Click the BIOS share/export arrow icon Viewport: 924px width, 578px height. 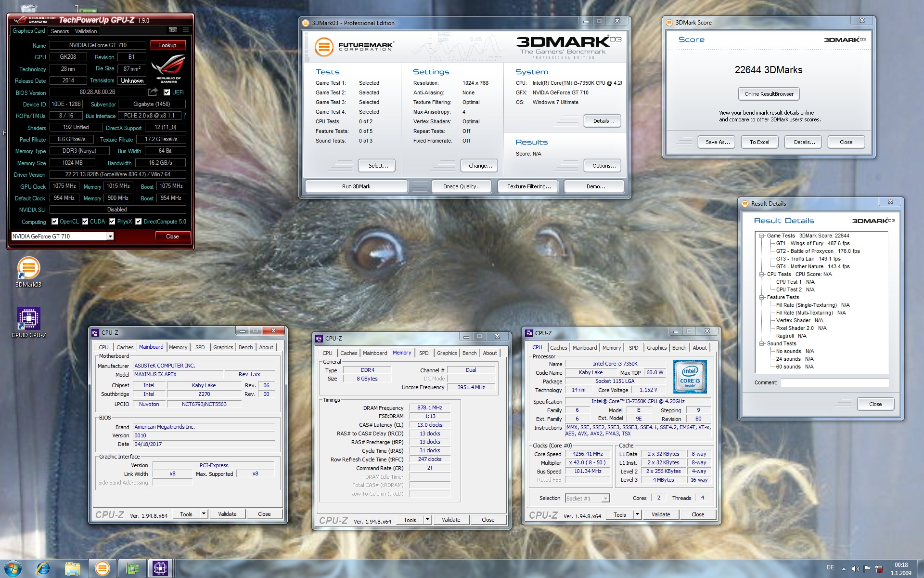(153, 92)
